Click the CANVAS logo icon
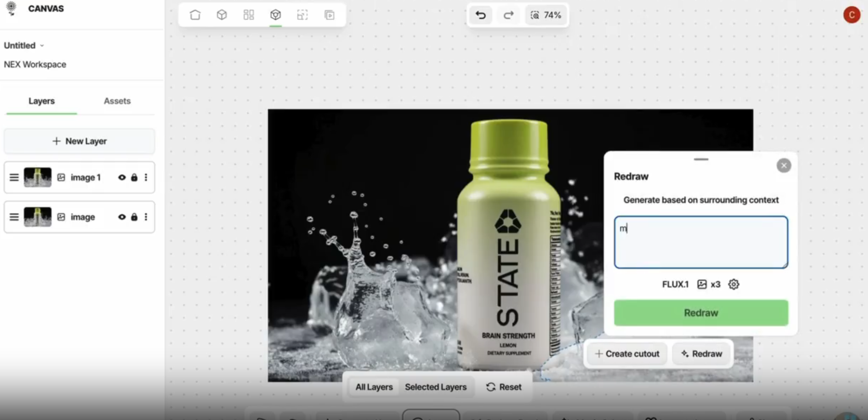868x420 pixels. pos(11,8)
